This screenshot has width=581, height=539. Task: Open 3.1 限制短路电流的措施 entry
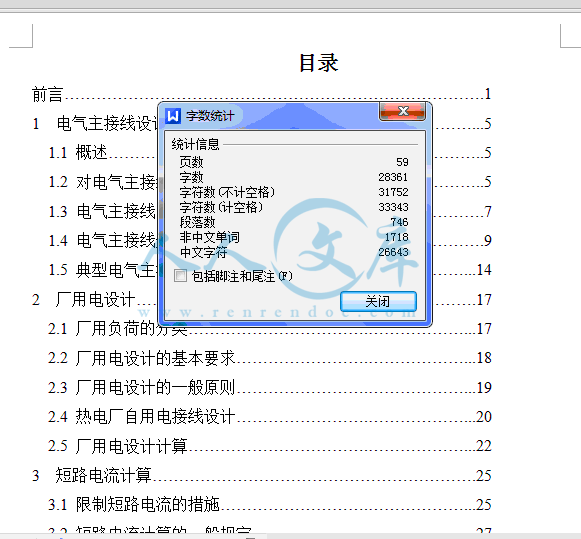(270, 505)
